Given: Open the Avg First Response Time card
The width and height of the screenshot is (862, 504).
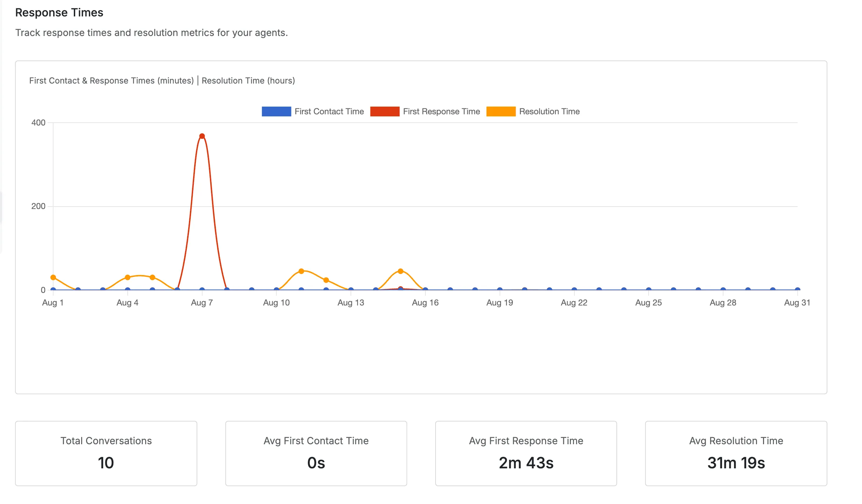Looking at the screenshot, I should [526, 453].
